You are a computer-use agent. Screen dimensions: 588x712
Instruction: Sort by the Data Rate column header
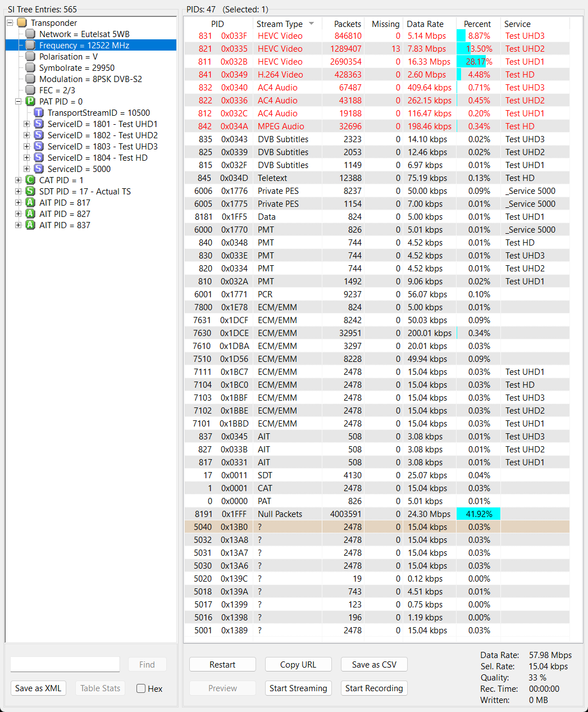(430, 24)
